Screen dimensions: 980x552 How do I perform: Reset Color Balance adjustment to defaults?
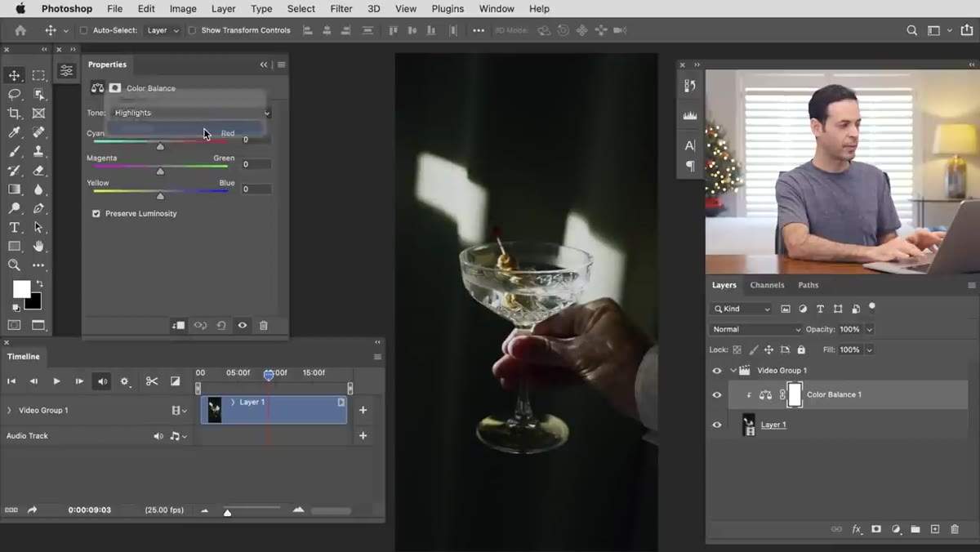coord(220,325)
